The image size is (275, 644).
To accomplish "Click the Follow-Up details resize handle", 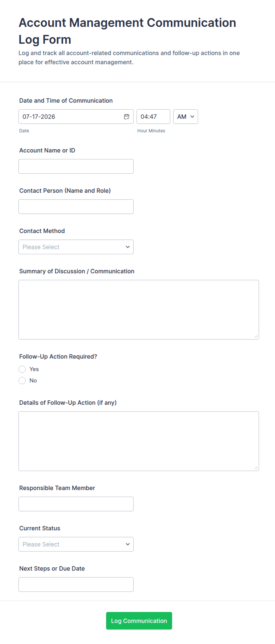I will coord(256,468).
